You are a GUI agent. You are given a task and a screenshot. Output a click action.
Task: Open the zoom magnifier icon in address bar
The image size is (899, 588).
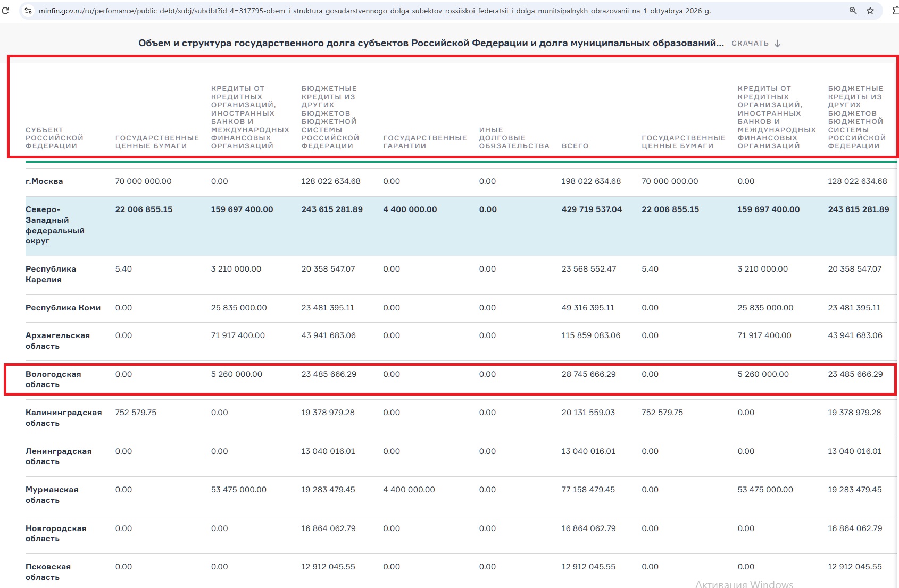pyautogui.click(x=853, y=11)
